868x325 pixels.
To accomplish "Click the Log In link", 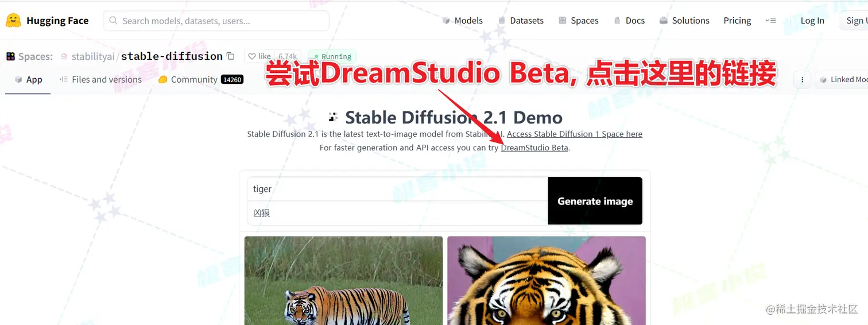I will (x=812, y=21).
